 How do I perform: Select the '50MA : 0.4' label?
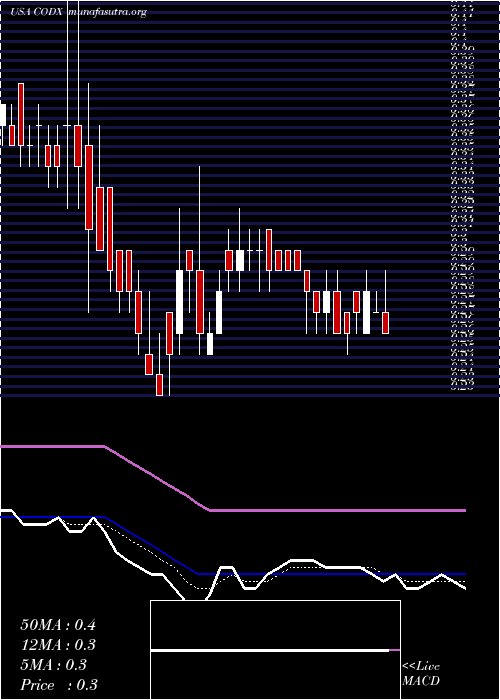[x=58, y=625]
